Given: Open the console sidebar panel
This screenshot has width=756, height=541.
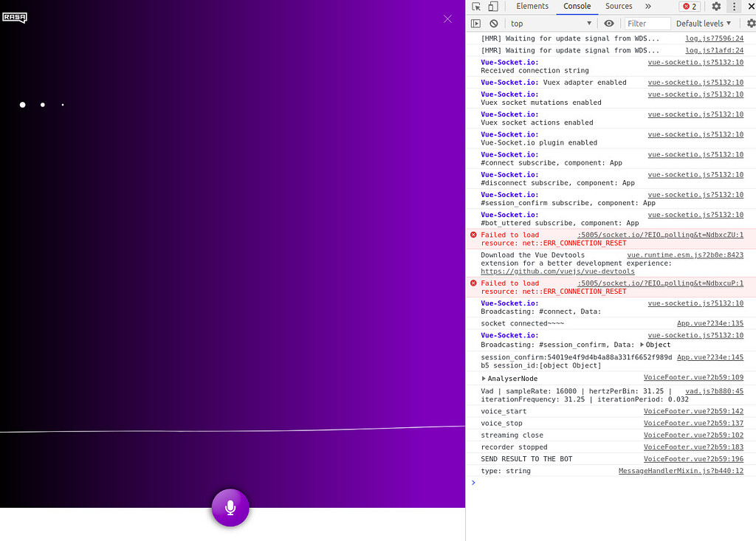Looking at the screenshot, I should tap(476, 23).
